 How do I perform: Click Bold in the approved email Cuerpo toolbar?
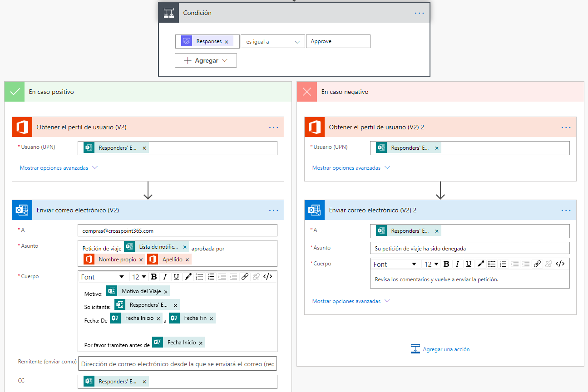(x=154, y=277)
